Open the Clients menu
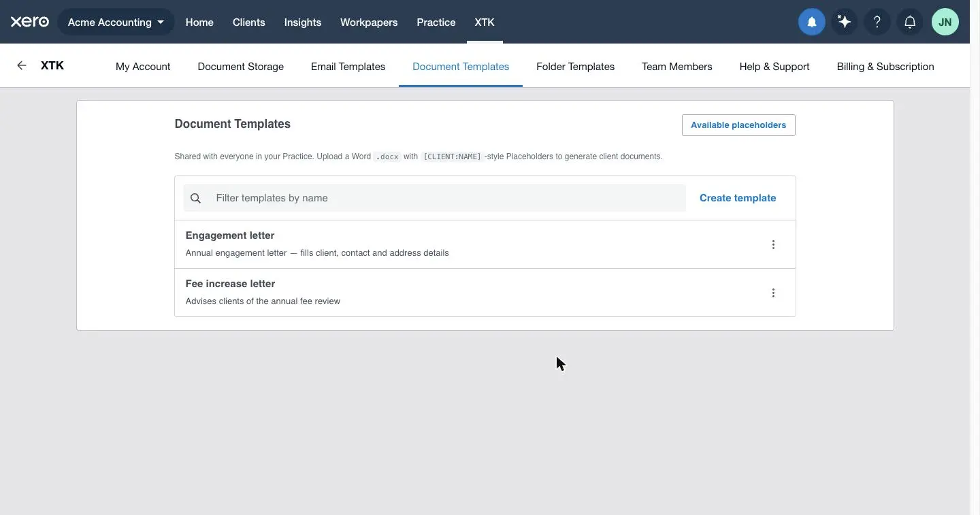The height and width of the screenshot is (515, 980). (x=248, y=22)
